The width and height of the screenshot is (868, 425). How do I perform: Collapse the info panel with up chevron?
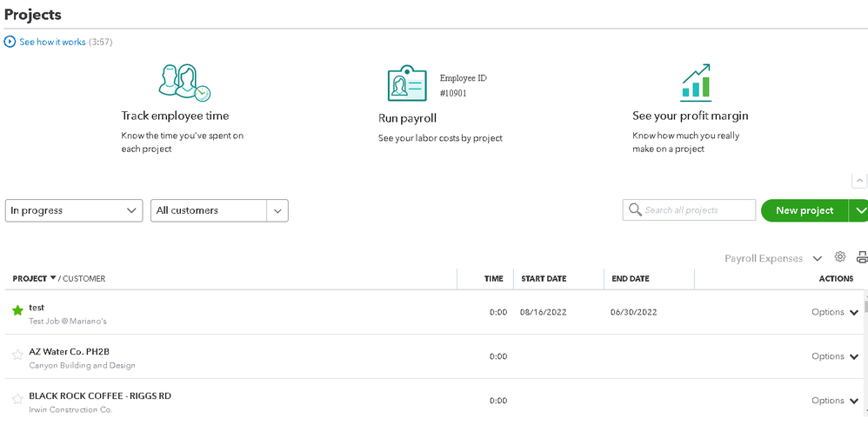[859, 181]
